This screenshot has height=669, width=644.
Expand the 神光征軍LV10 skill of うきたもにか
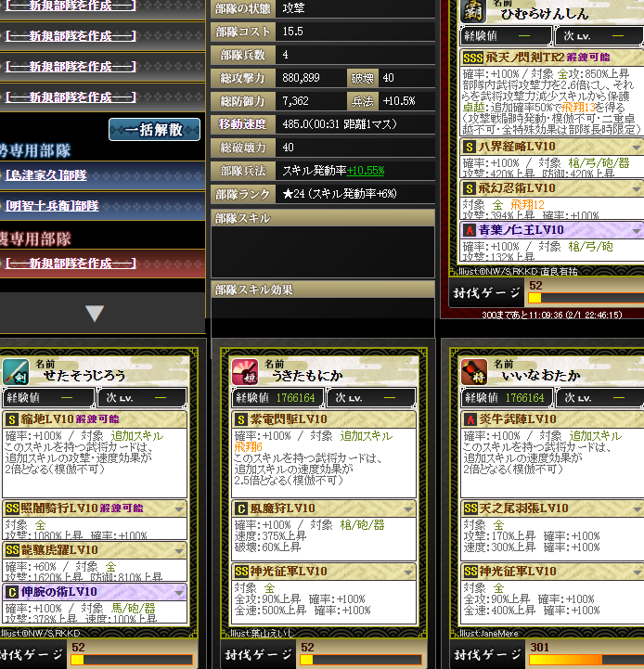click(x=408, y=573)
